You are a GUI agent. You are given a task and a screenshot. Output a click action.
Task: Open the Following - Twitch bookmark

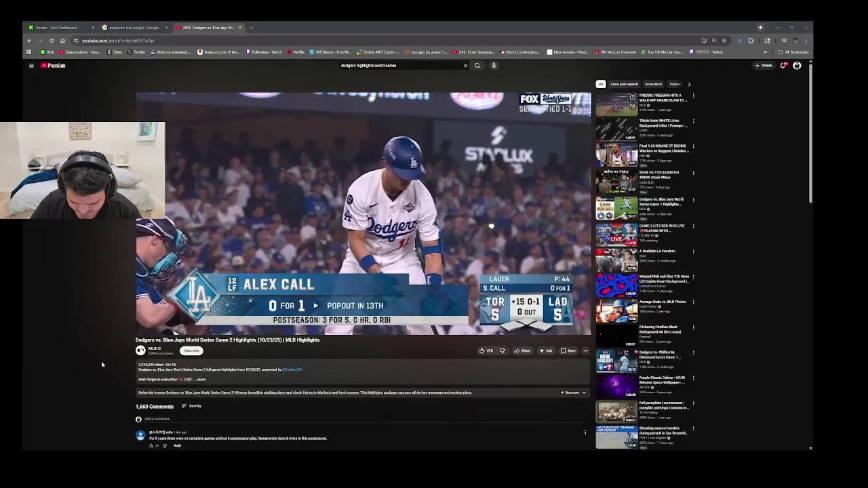point(264,52)
